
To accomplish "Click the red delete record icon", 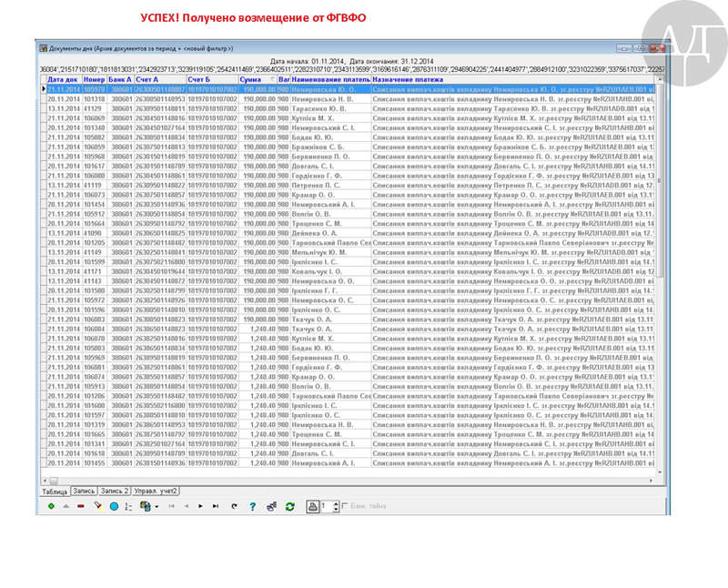I will pos(80,506).
